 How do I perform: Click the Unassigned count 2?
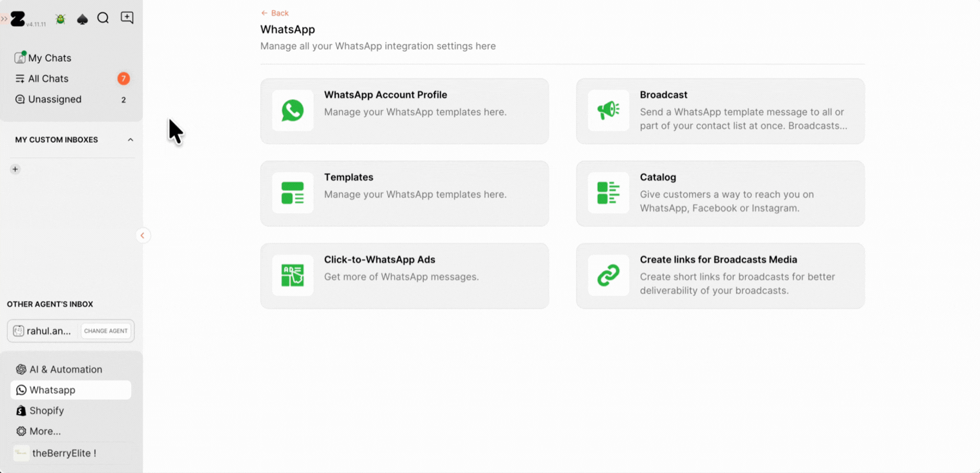(x=124, y=100)
